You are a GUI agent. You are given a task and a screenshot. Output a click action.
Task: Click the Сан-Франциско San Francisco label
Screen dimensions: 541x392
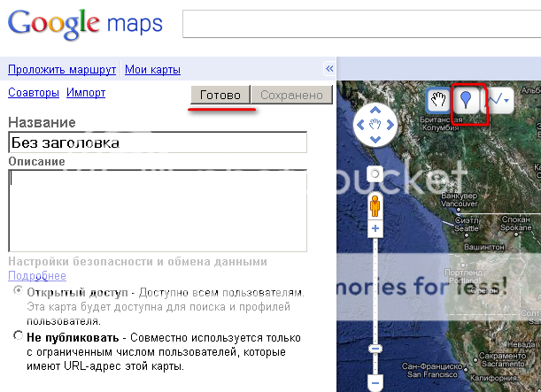coord(432,370)
